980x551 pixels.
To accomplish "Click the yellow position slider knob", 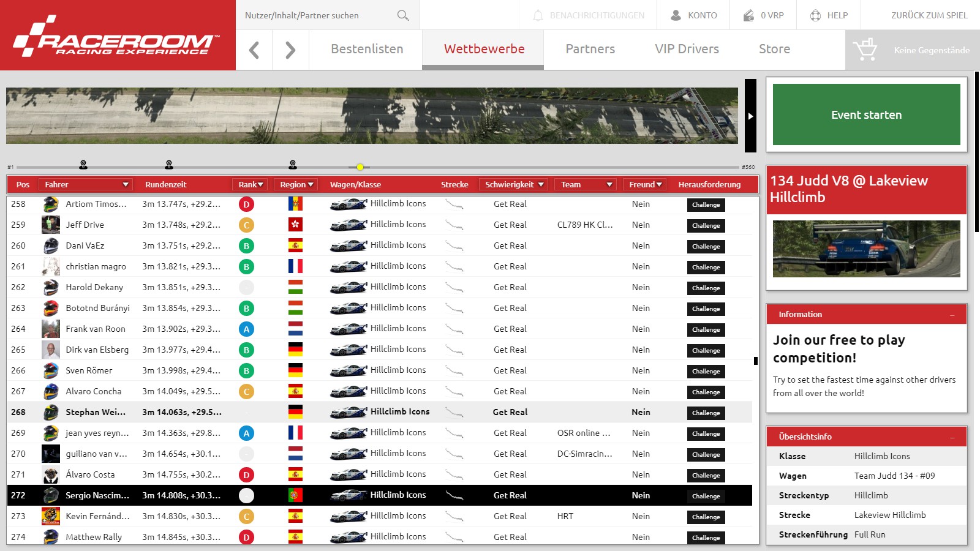I will pyautogui.click(x=360, y=167).
